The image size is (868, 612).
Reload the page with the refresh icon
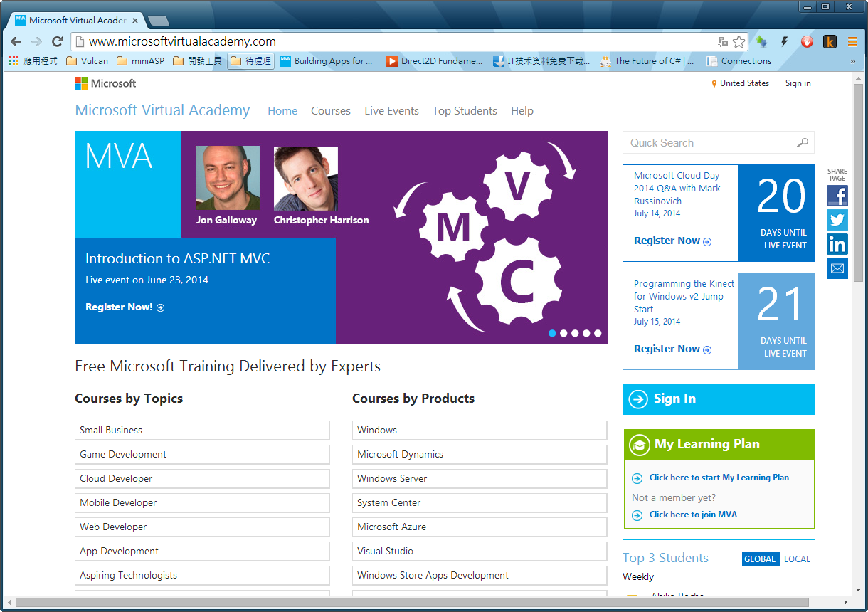58,41
